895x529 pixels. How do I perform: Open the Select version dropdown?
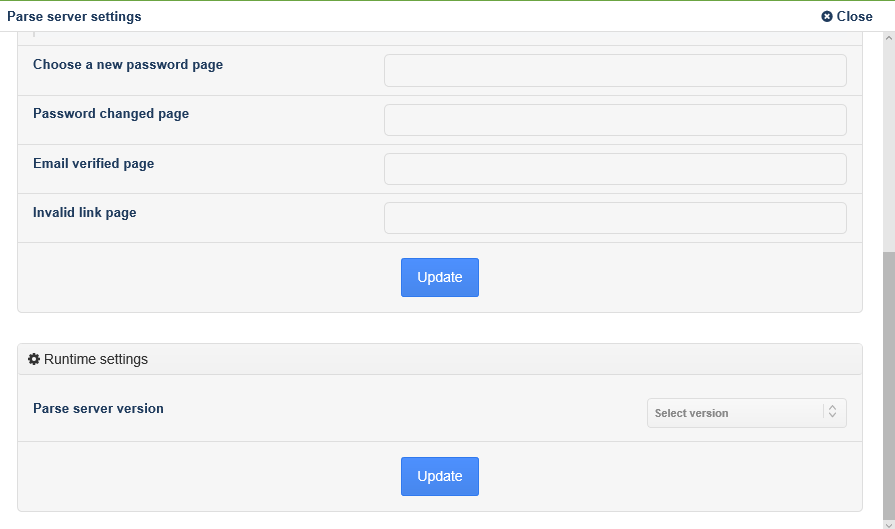(x=747, y=413)
